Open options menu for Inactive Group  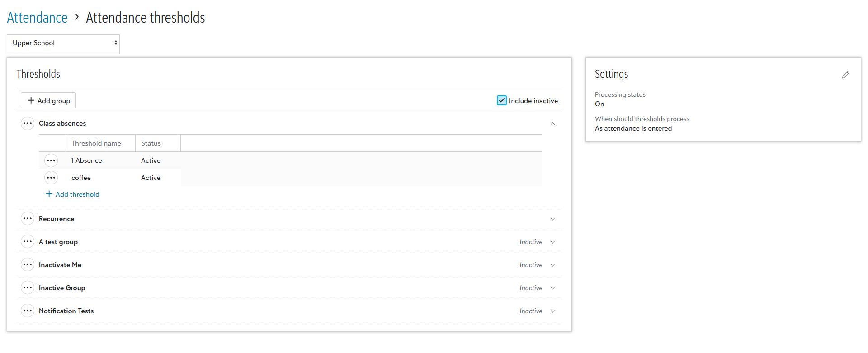pyautogui.click(x=28, y=288)
